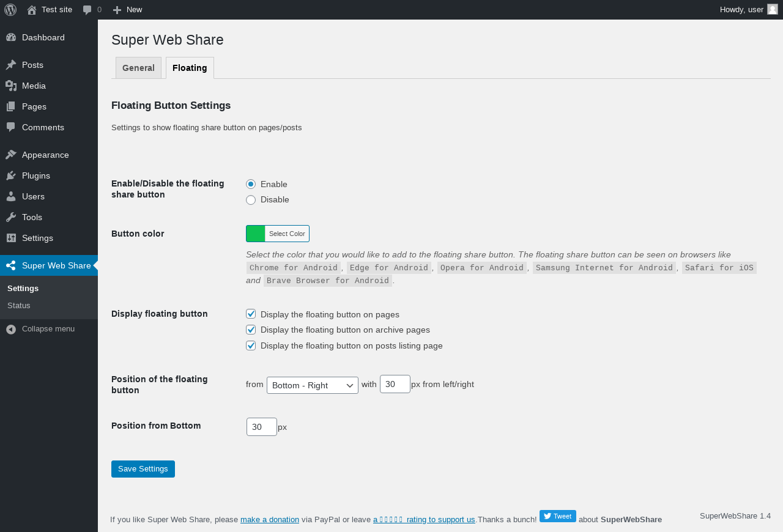Open Posts menu item

click(x=49, y=65)
